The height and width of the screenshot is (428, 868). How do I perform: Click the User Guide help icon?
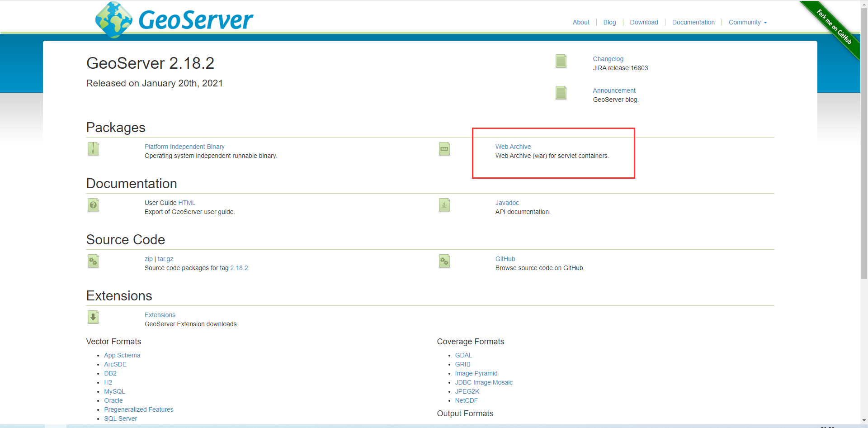pyautogui.click(x=93, y=205)
